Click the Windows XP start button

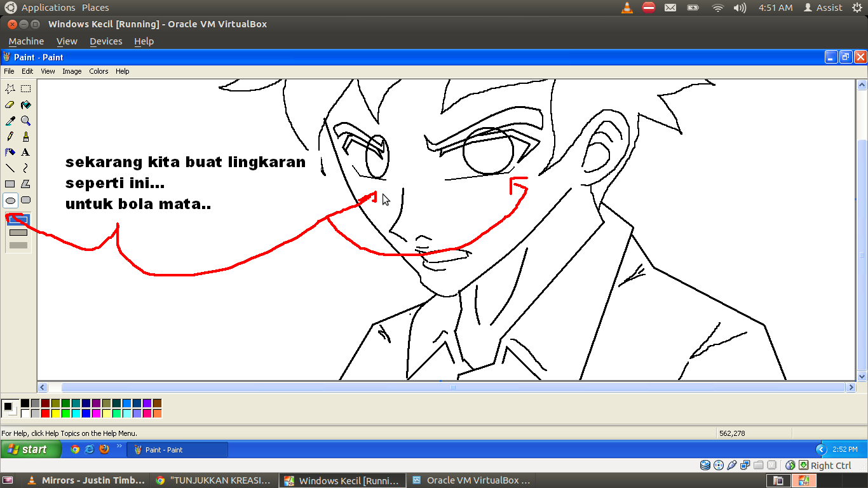[31, 449]
